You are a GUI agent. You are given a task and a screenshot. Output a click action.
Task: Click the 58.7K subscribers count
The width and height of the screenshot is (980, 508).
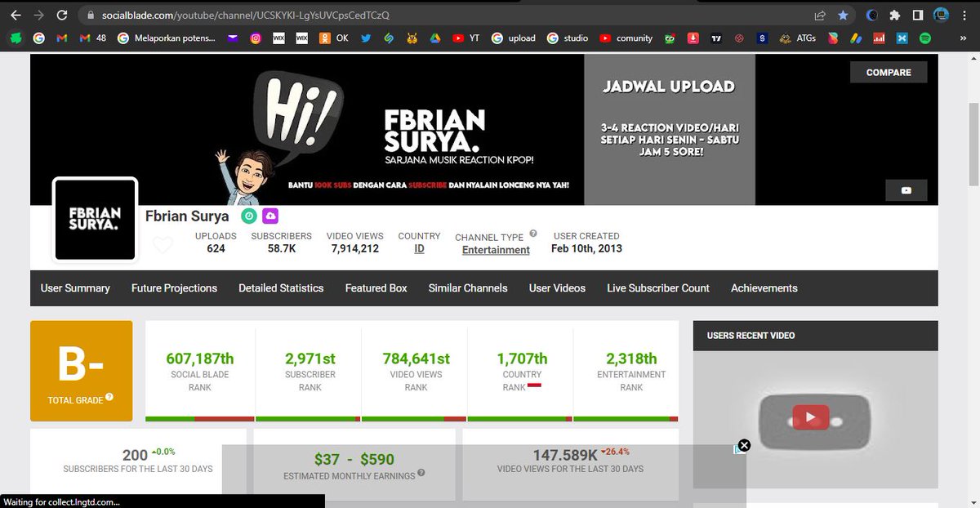(282, 248)
